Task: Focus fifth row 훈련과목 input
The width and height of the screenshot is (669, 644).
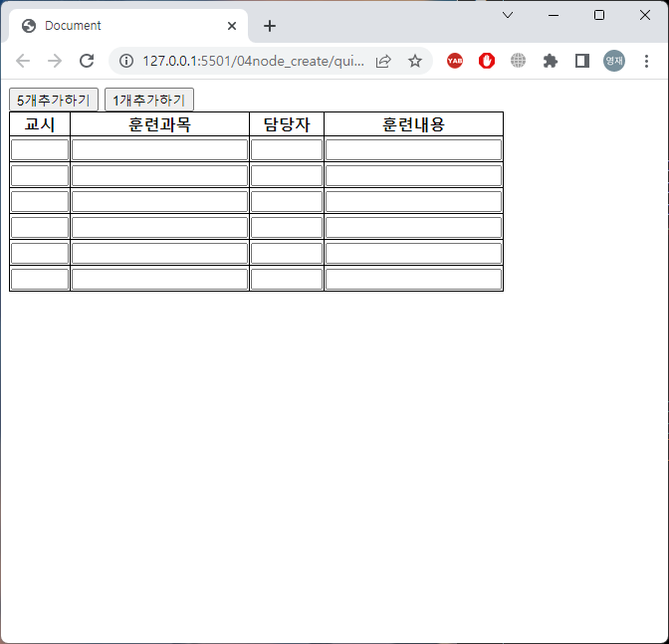Action: (159, 254)
